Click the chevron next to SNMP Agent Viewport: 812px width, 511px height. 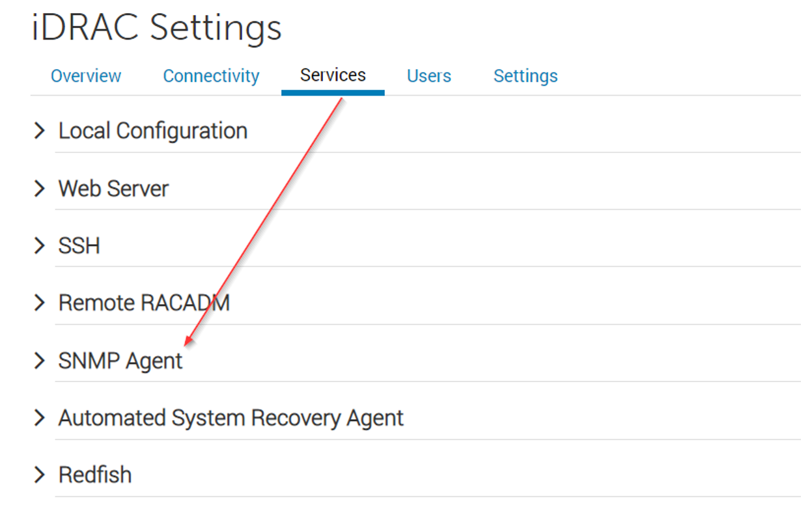click(x=40, y=361)
